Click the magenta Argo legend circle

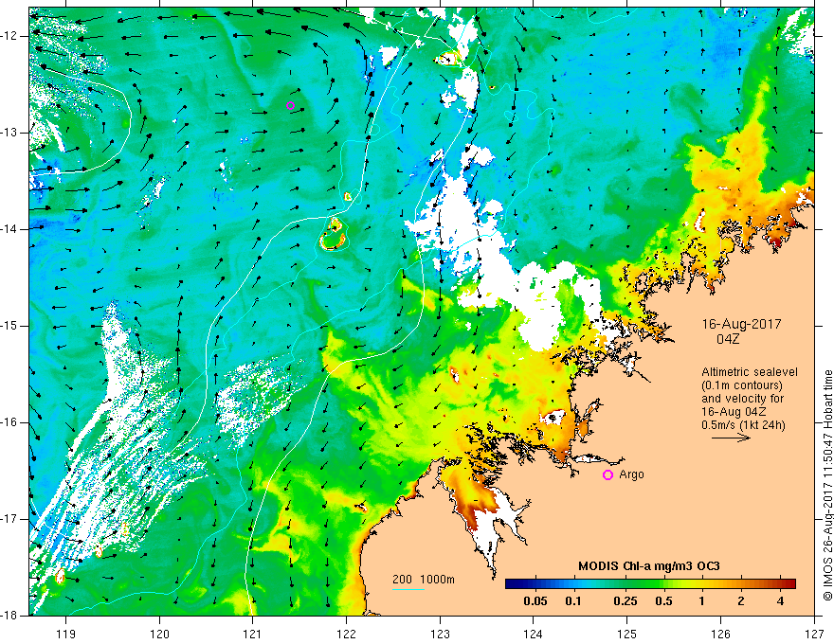tap(607, 474)
